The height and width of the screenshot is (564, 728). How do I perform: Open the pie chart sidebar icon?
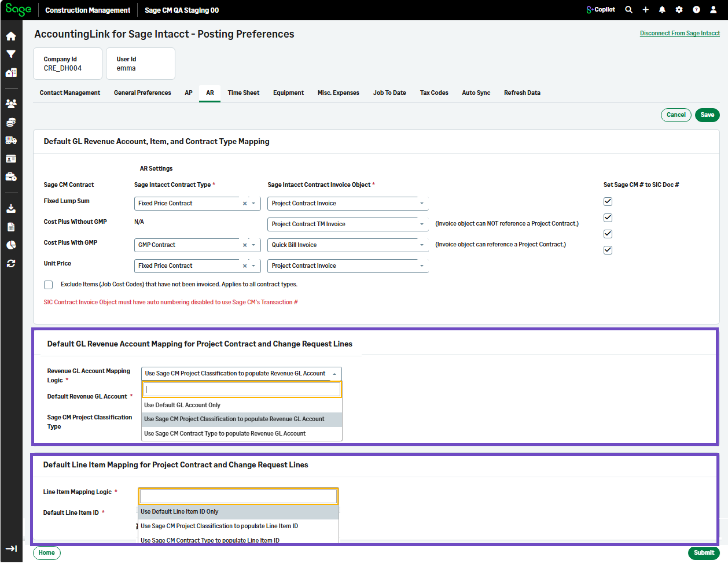click(11, 245)
